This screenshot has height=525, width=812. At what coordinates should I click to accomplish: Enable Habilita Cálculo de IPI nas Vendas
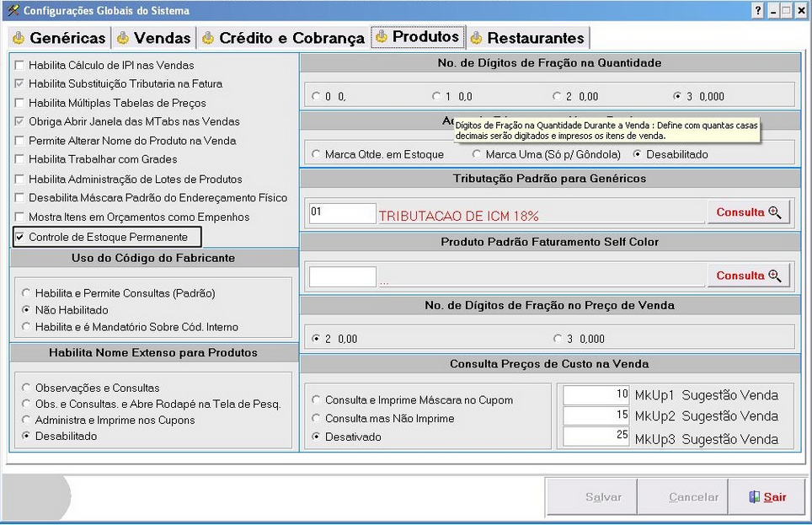pyautogui.click(x=20, y=65)
